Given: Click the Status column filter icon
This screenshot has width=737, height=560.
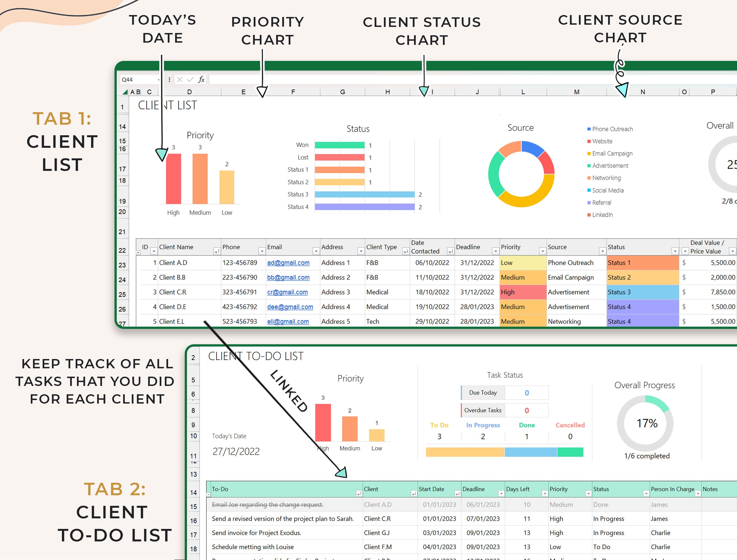Looking at the screenshot, I should (x=675, y=251).
